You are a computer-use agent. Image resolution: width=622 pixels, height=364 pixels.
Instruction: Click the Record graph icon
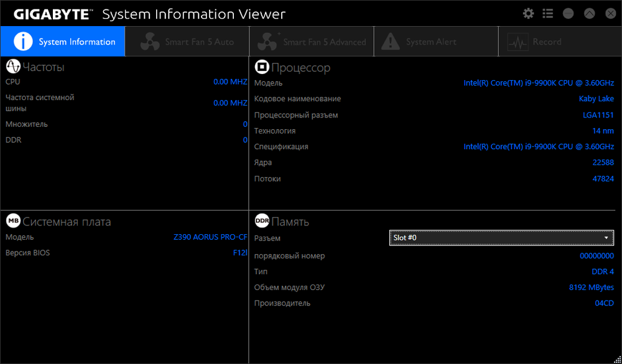518,42
